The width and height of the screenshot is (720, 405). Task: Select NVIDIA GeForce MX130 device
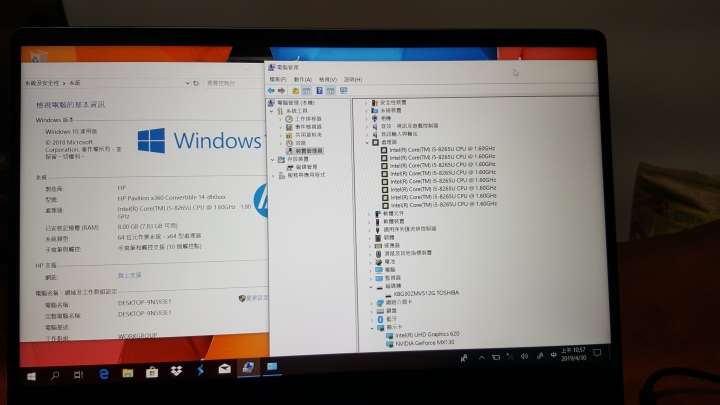[425, 343]
